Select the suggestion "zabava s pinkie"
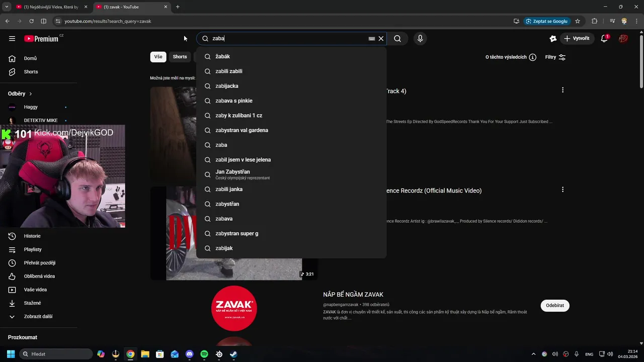 point(291,101)
